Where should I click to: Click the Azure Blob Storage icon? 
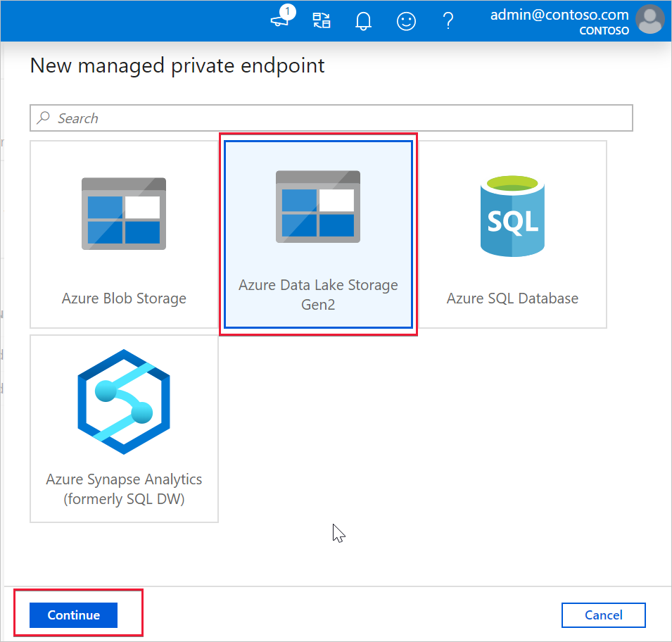point(124,213)
